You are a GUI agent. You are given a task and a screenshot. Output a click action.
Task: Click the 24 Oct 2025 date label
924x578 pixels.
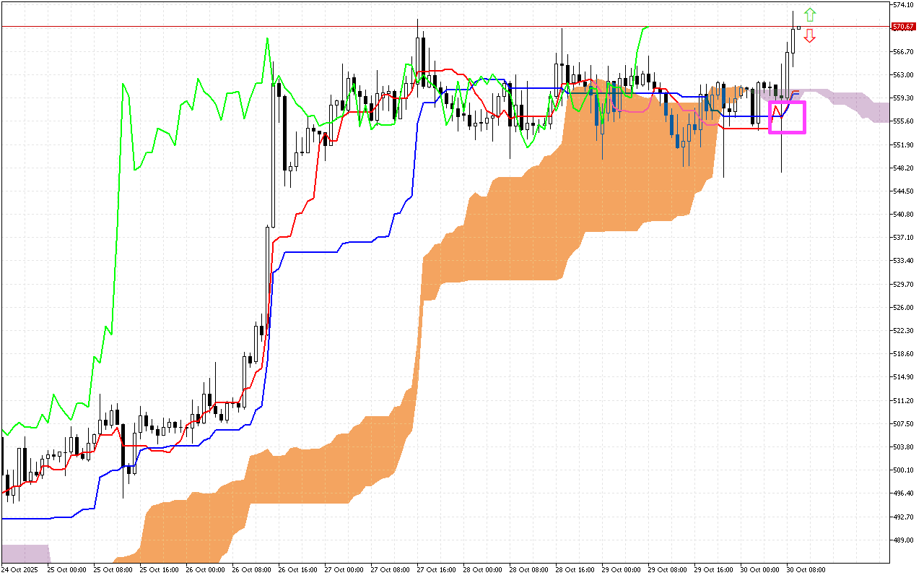[x=19, y=570]
